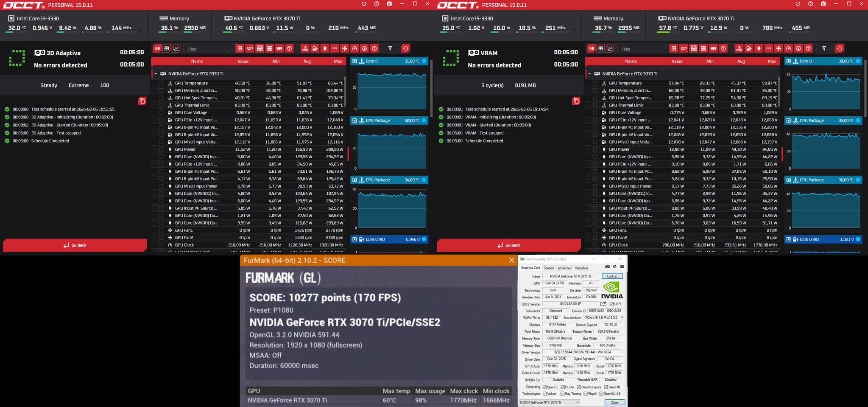
Task: Select table view in 3D Adaptive OCCT window
Action: click(x=167, y=48)
